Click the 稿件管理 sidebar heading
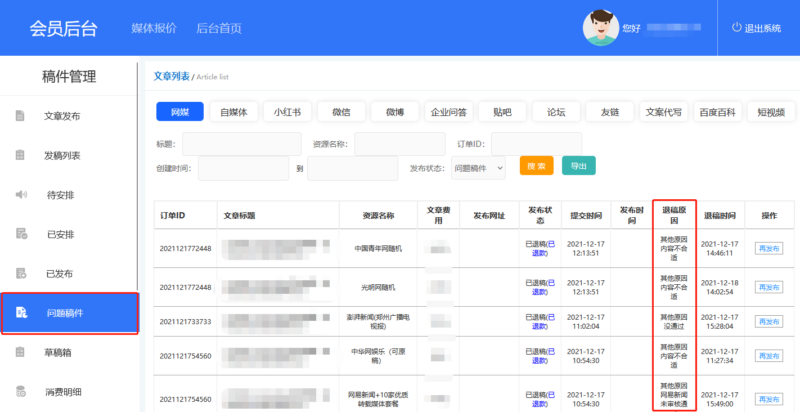The width and height of the screenshot is (800, 412). point(69,78)
